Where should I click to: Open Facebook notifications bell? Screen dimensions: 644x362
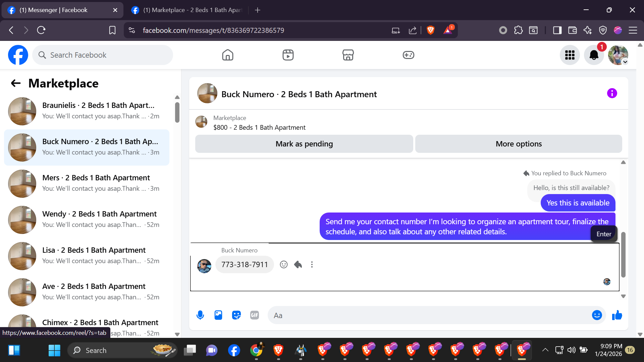pos(594,55)
